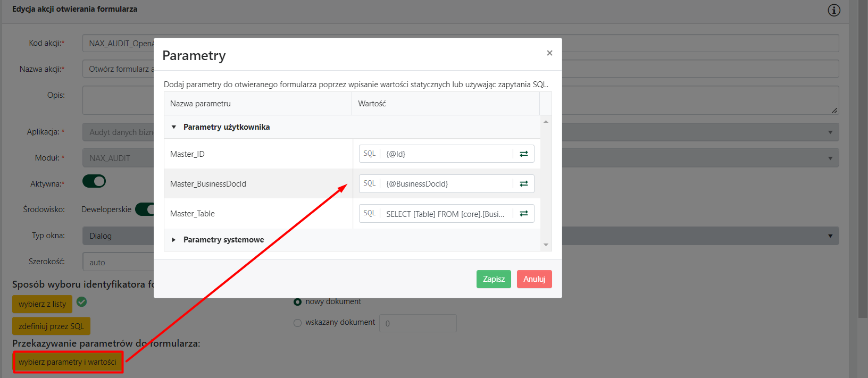Collapse the Parametry użytkownika group
This screenshot has height=378, width=868.
point(174,127)
